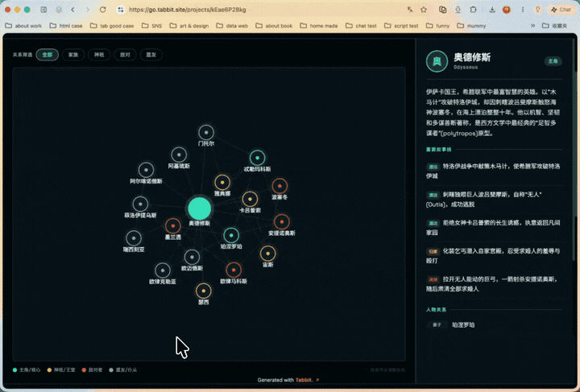This screenshot has height=392, width=580.
Task: Open the downloads icon in toolbar
Action: [x=492, y=10]
